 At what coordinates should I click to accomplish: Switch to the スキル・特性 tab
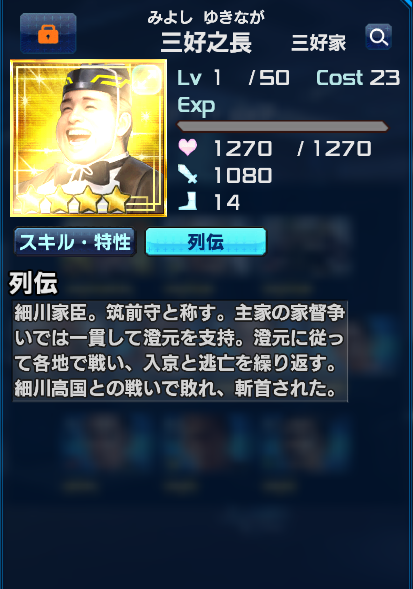coord(75,242)
